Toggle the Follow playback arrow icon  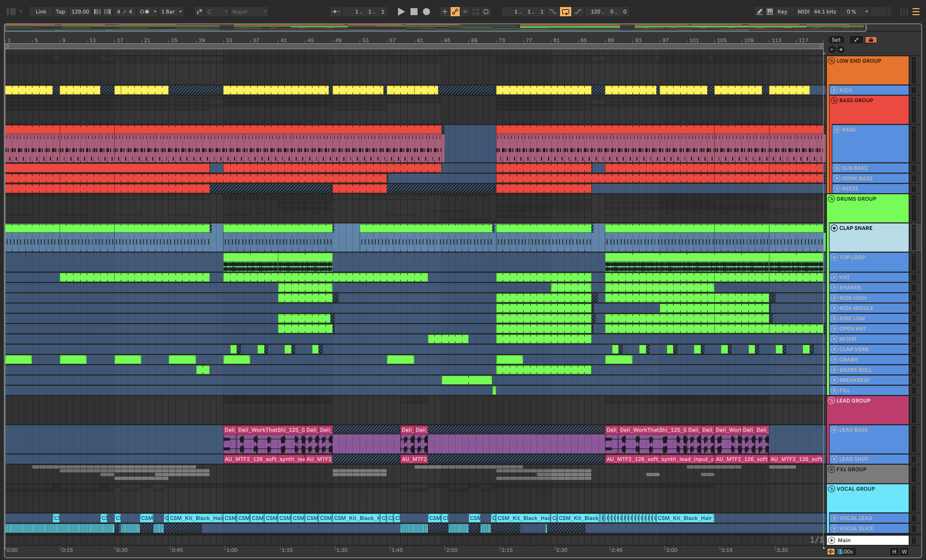coord(335,12)
